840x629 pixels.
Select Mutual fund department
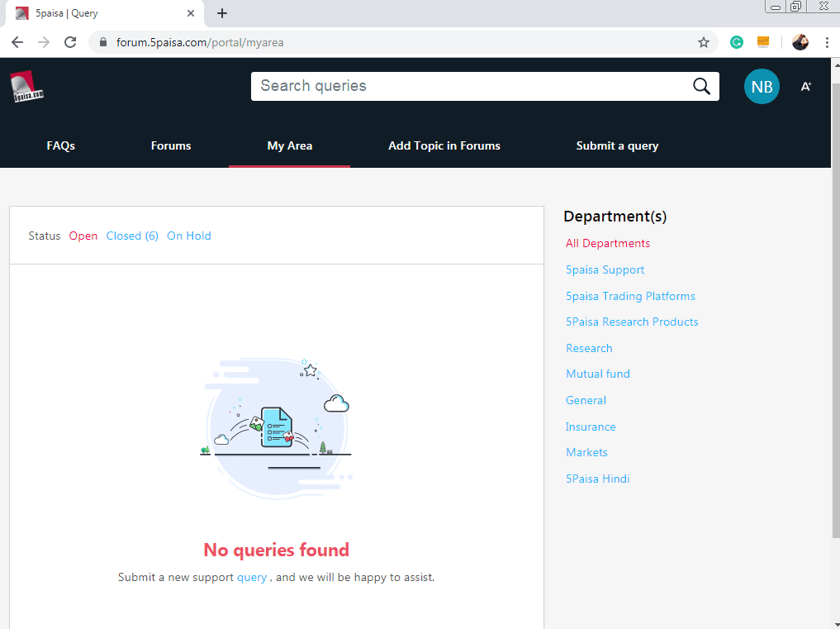pos(598,374)
